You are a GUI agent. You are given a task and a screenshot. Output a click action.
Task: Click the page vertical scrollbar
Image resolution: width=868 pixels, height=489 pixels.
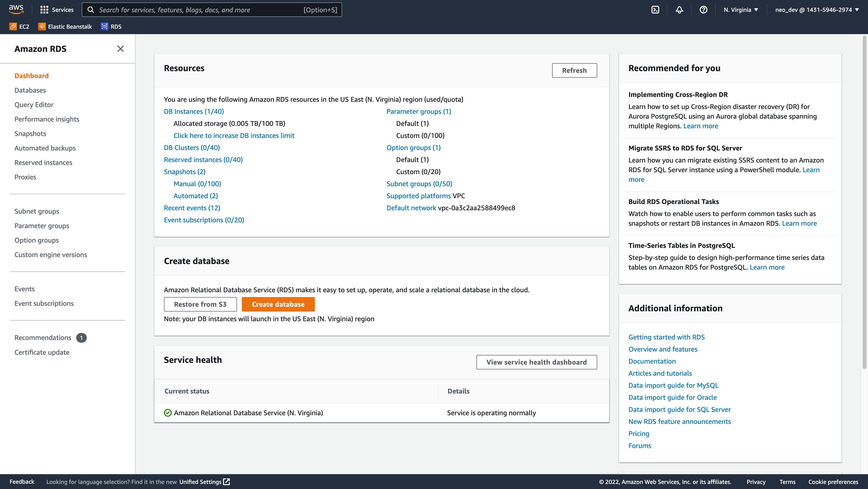[x=865, y=202]
